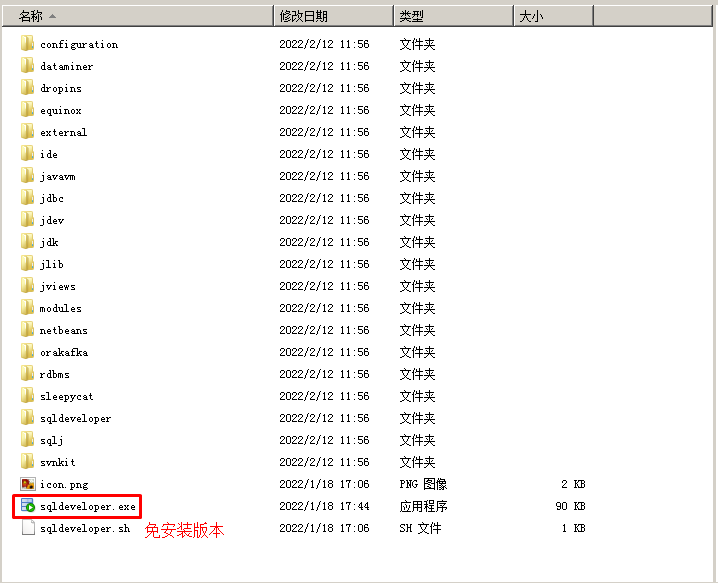Viewport: 718px width, 583px height.
Task: Select the equinox folder name
Action: [61, 110]
